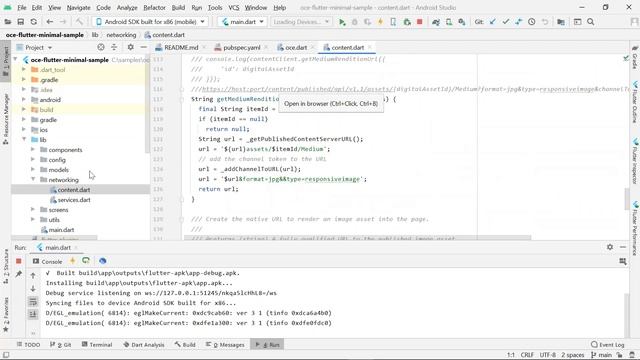Click CRLF line separator in status bar

pos(527,355)
